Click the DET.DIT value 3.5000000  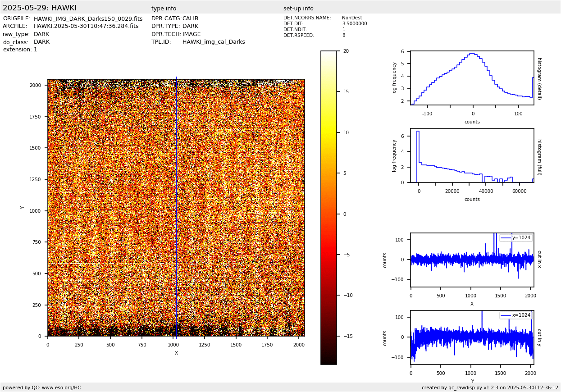[x=354, y=24]
